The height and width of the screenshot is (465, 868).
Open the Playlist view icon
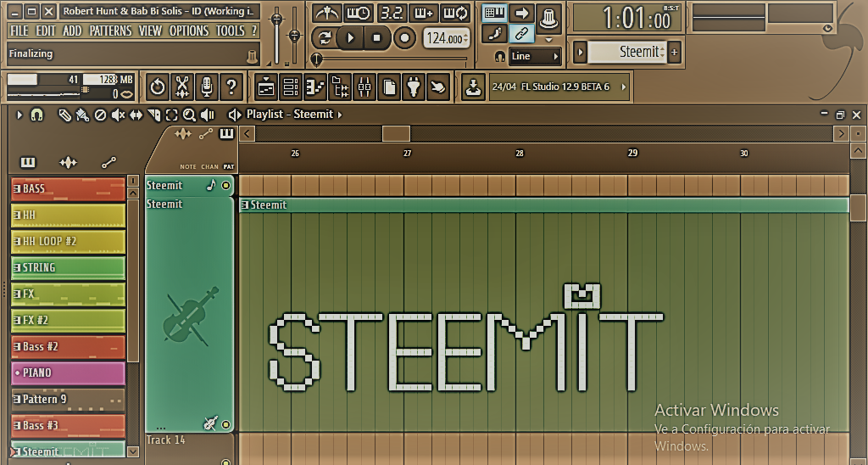266,87
